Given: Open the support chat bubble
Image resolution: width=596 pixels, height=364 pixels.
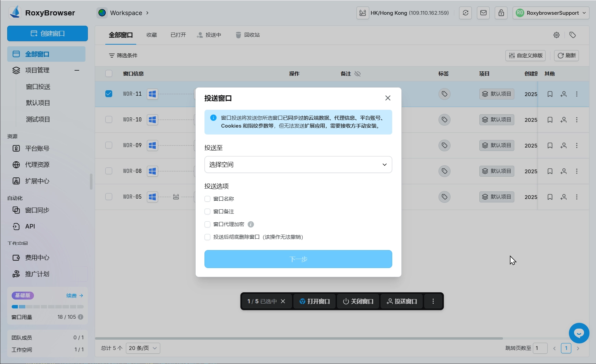Looking at the screenshot, I should (x=579, y=333).
